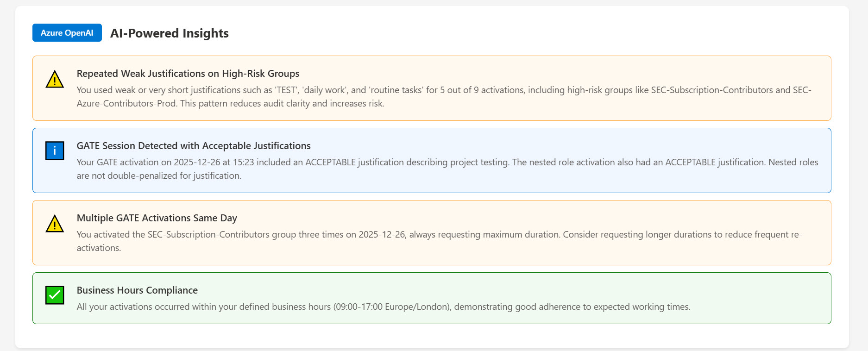Open the Multiple GATE Activations Same Day title
This screenshot has width=868, height=351.
[157, 218]
